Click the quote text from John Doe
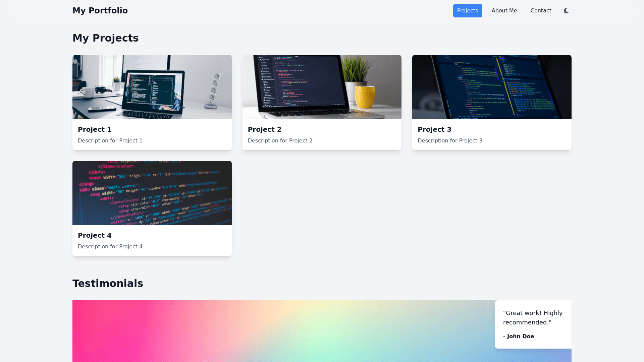 (x=533, y=317)
